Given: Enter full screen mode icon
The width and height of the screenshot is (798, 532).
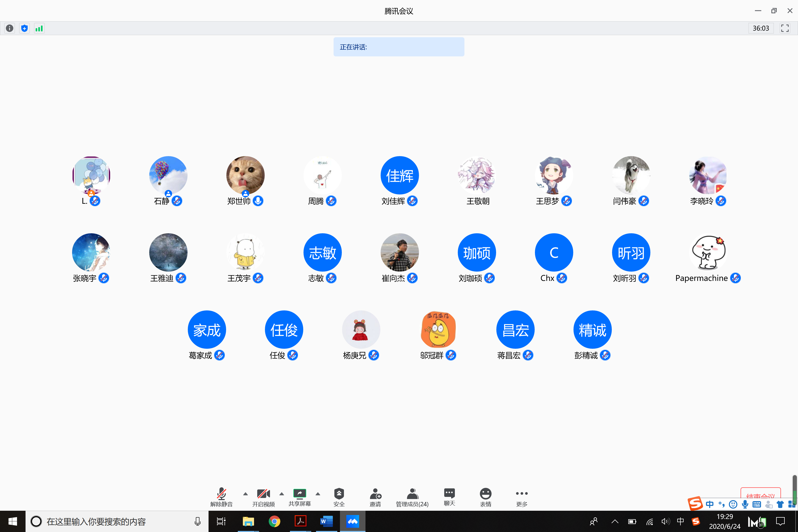Looking at the screenshot, I should point(784,28).
